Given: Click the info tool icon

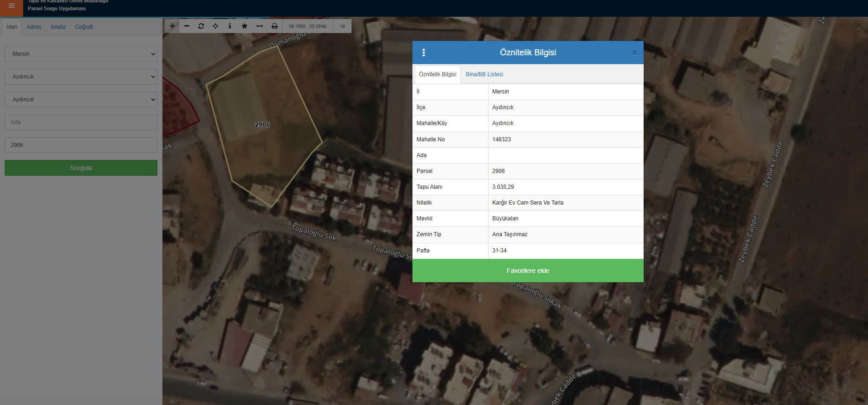Looking at the screenshot, I should 230,26.
